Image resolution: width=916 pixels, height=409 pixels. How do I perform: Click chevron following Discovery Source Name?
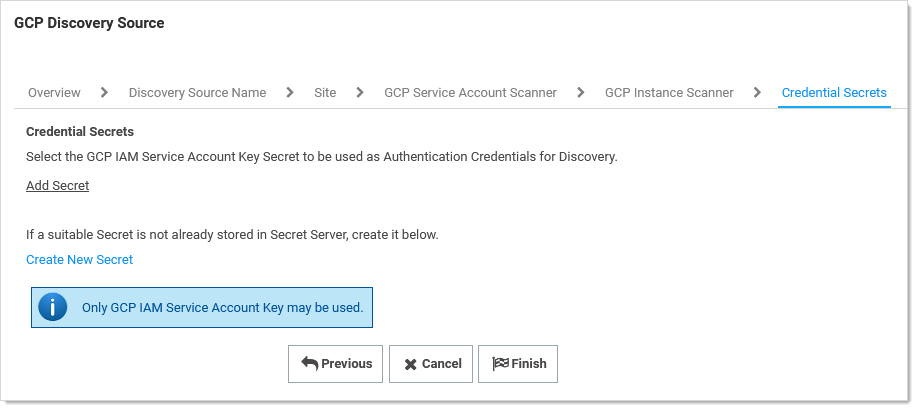(290, 92)
